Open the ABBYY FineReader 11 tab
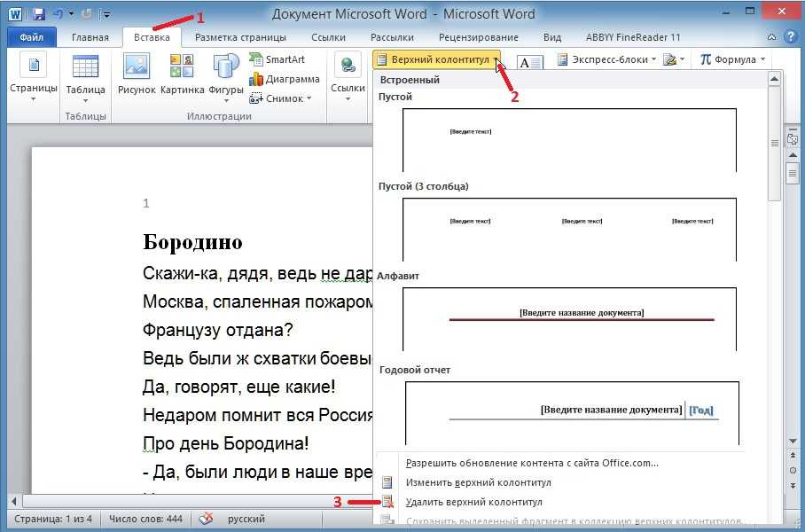The image size is (805, 532). pos(633,37)
